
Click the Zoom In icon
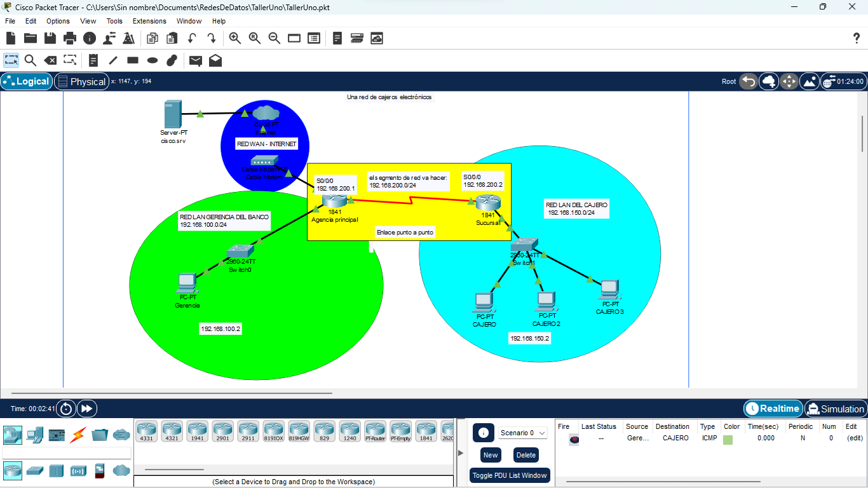pos(235,38)
